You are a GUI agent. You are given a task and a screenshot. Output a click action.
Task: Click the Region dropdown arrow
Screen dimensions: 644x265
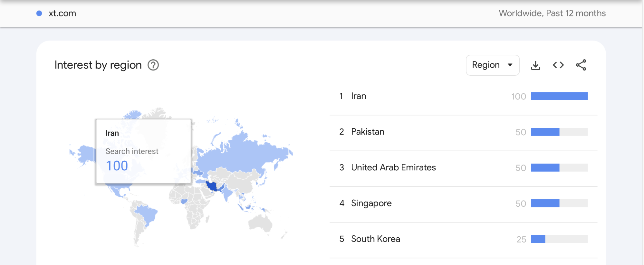[x=510, y=65]
